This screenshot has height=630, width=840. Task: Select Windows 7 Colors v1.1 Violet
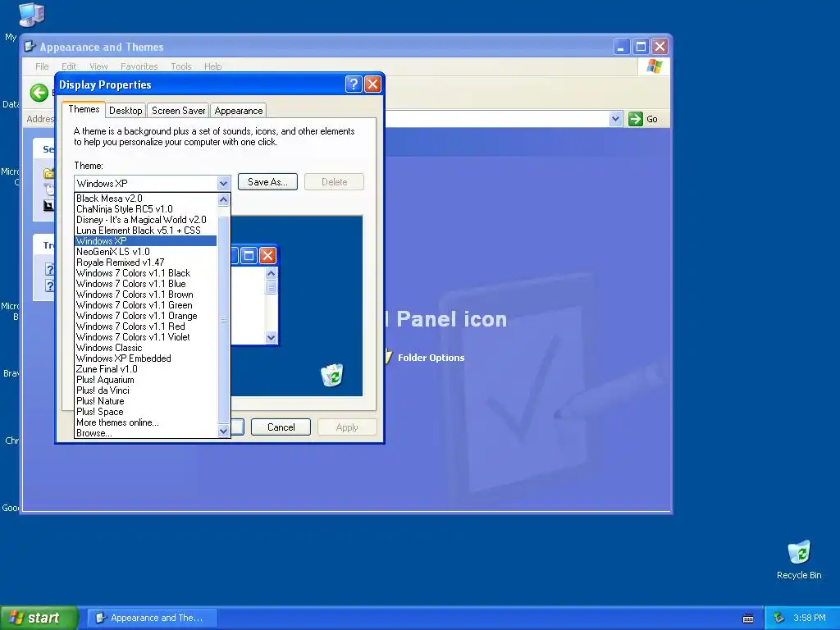point(146,337)
